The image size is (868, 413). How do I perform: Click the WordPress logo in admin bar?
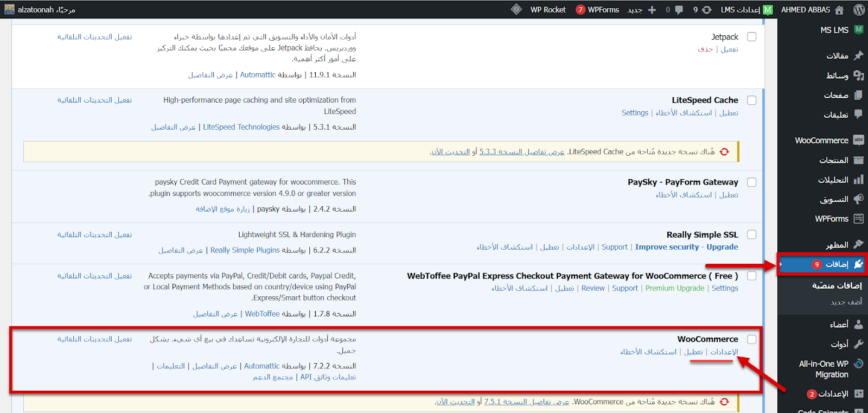(859, 10)
